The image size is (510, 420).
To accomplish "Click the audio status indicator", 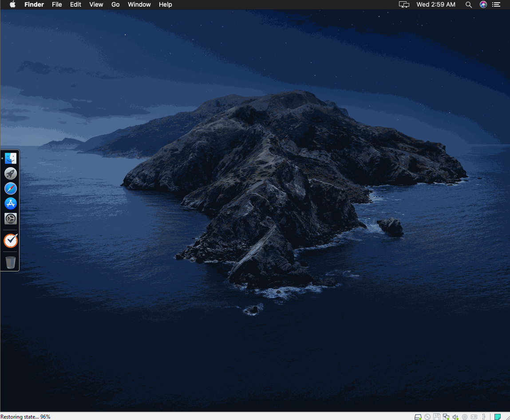I will coord(455,417).
